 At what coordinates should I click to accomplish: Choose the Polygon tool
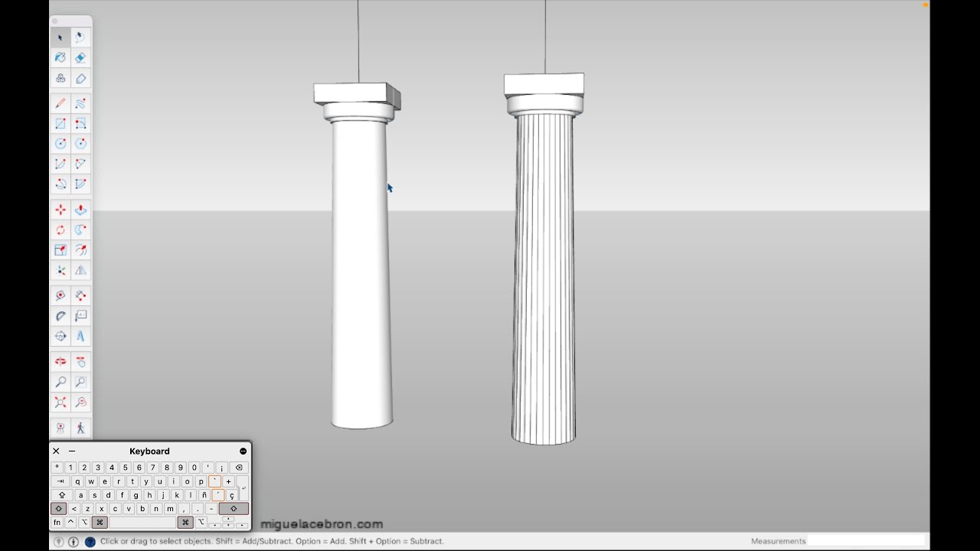(x=80, y=143)
